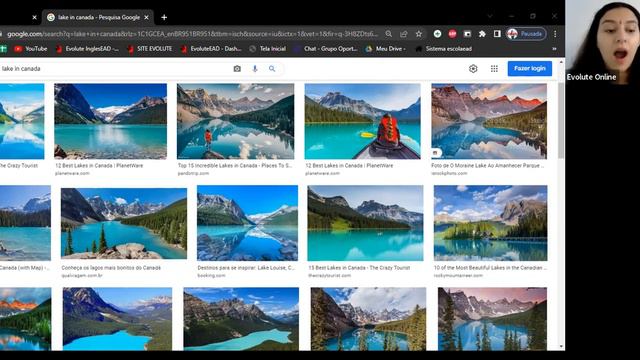Open Lake Louise booking.com image thumbnail
640x360 pixels.
click(247, 223)
